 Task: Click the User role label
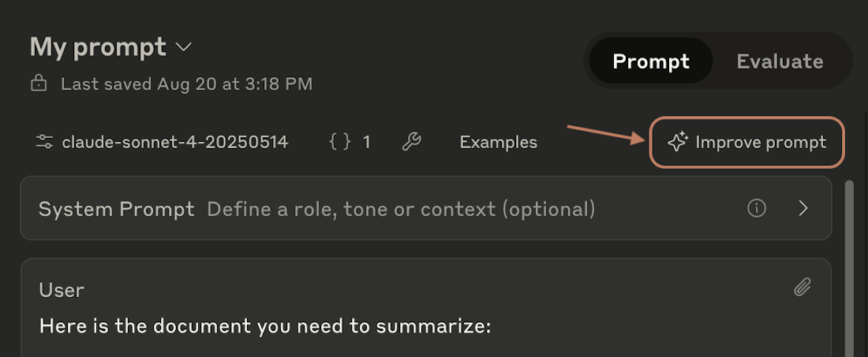point(62,289)
